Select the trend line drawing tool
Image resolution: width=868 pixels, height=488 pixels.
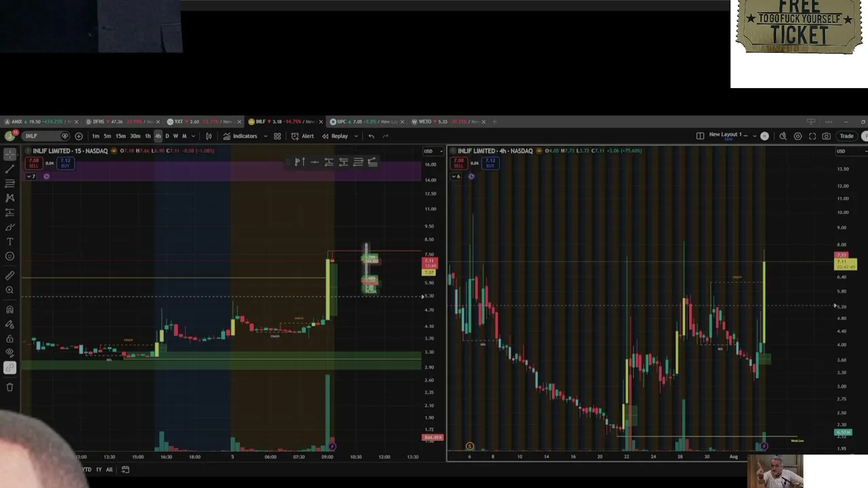pos(9,169)
